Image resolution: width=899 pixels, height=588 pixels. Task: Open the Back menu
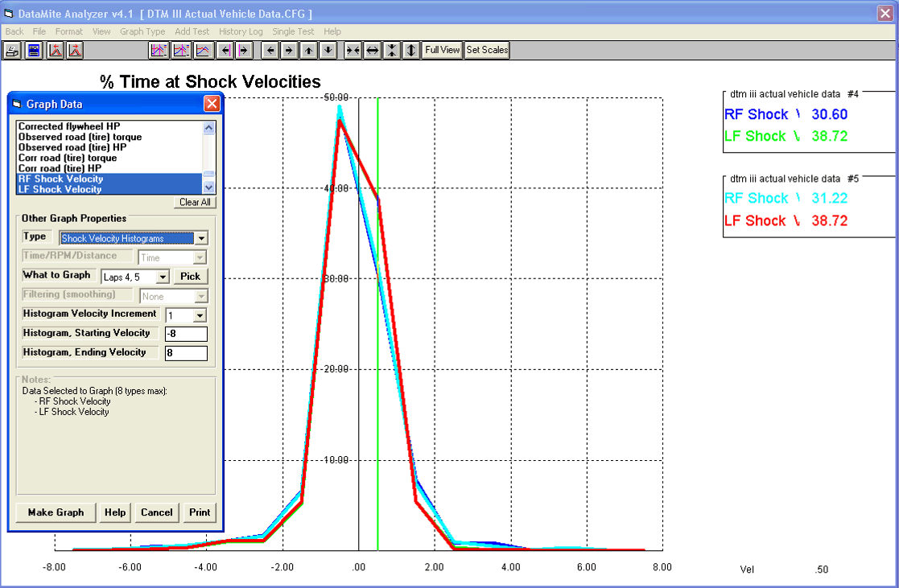[x=14, y=31]
